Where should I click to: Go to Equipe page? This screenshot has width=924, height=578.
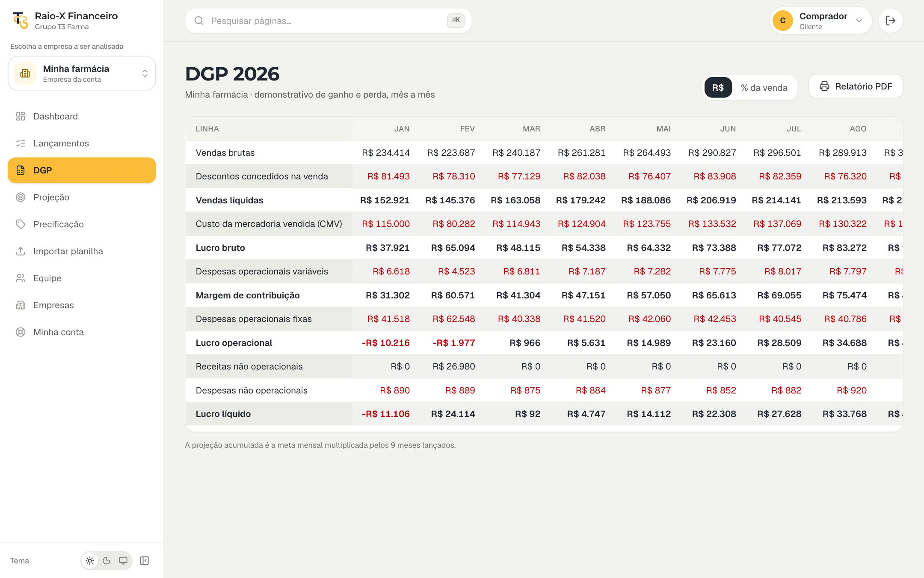coord(82,278)
